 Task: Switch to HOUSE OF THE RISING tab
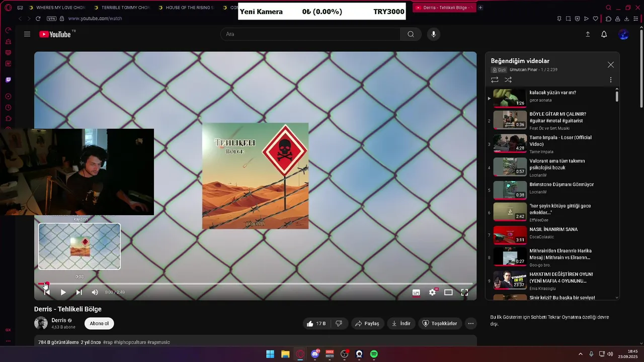tap(186, 8)
